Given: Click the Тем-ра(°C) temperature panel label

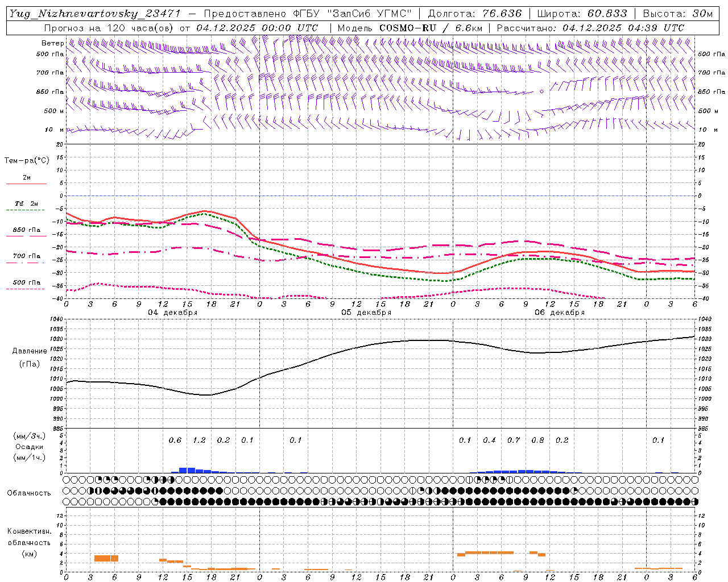Looking at the screenshot, I should [27, 161].
